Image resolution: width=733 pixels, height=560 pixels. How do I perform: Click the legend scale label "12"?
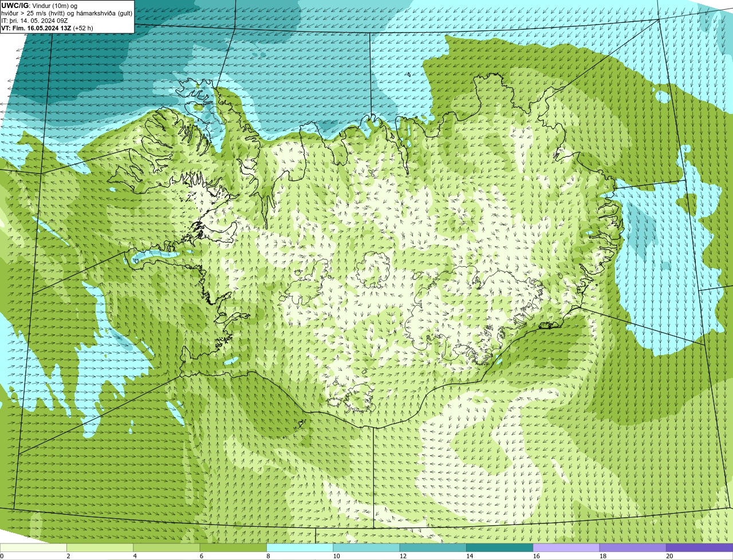click(403, 556)
